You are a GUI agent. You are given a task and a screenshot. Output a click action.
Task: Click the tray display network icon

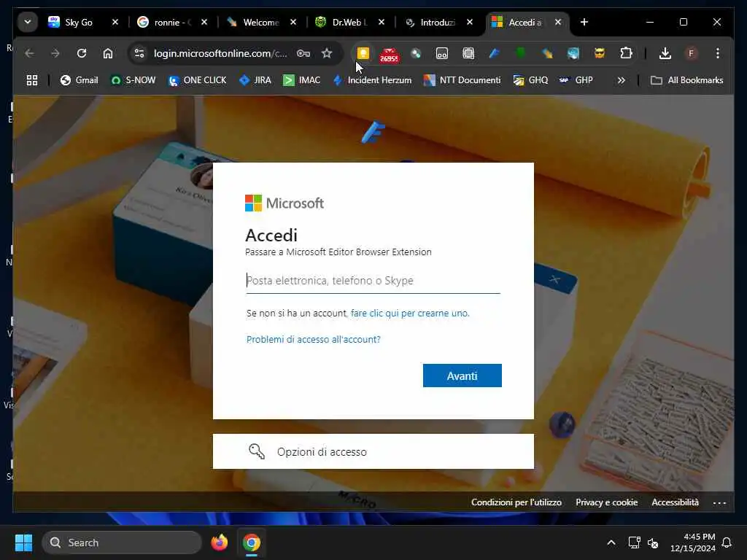point(634,542)
